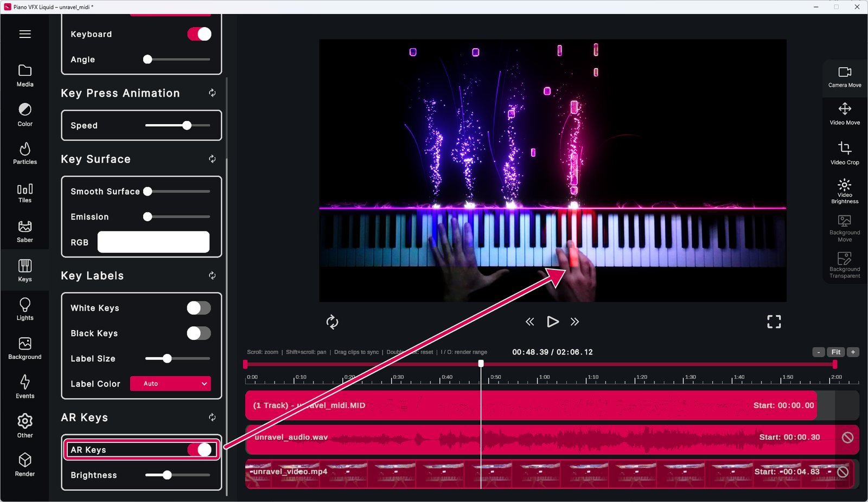This screenshot has height=502, width=868.
Task: Activate the Video Move tool
Action: pos(845,114)
